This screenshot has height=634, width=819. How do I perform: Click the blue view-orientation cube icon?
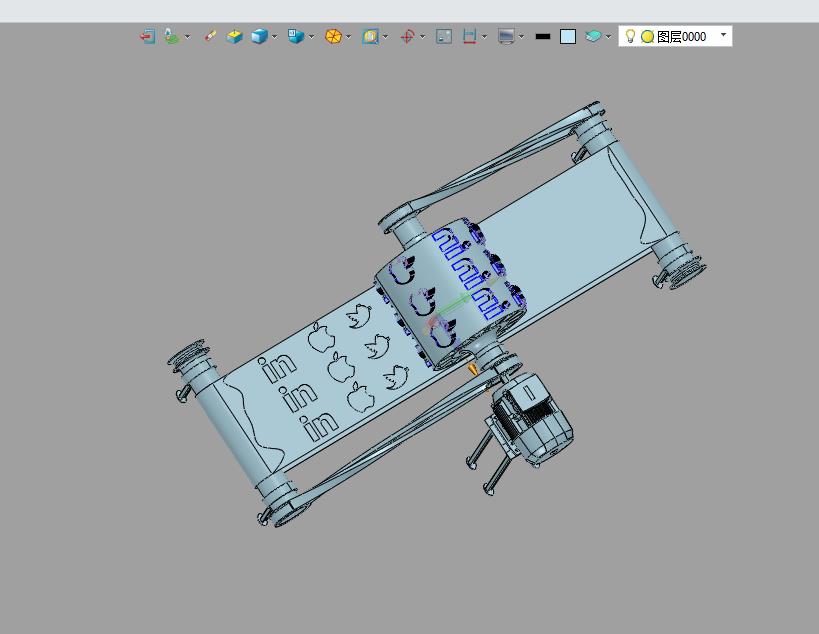coord(296,36)
